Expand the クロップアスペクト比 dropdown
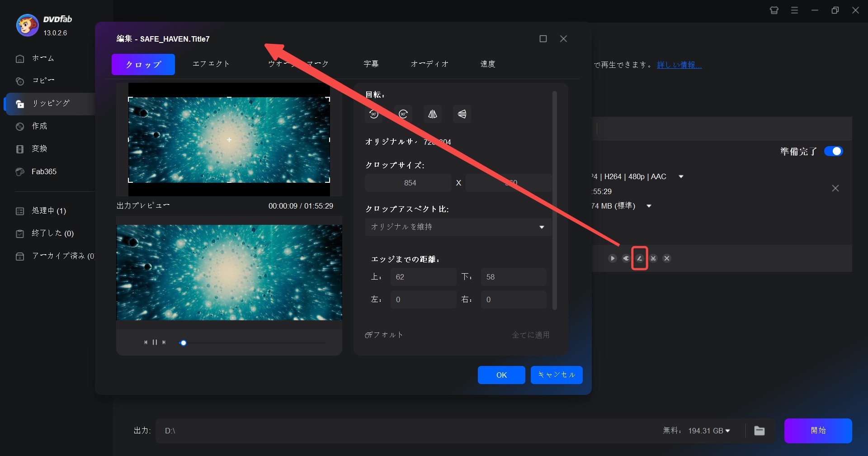 (458, 227)
